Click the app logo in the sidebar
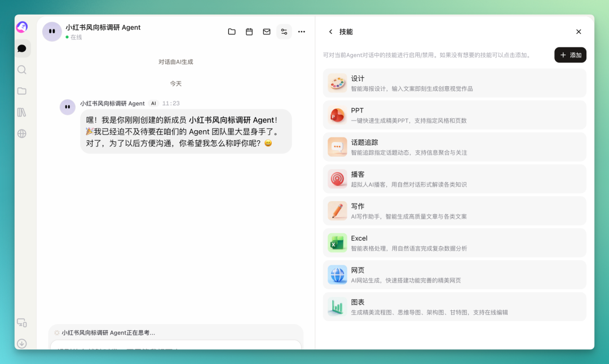Viewport: 609px width, 364px height. click(x=22, y=27)
